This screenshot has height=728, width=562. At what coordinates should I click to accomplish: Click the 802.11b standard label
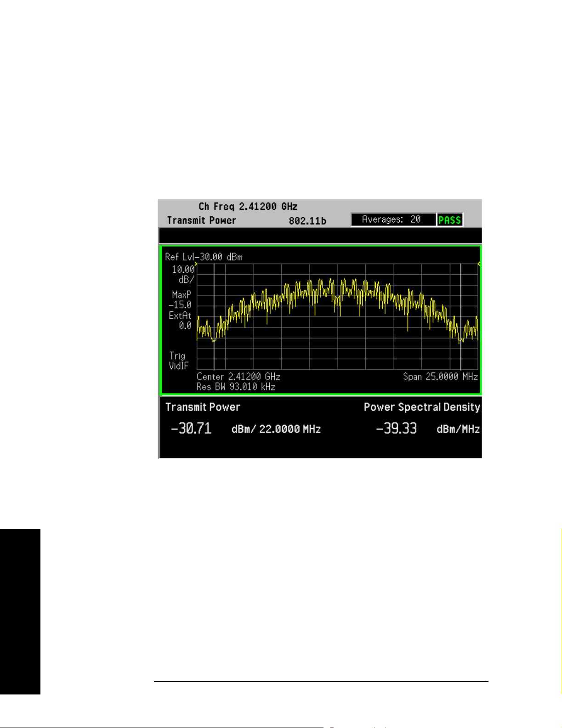coord(307,221)
